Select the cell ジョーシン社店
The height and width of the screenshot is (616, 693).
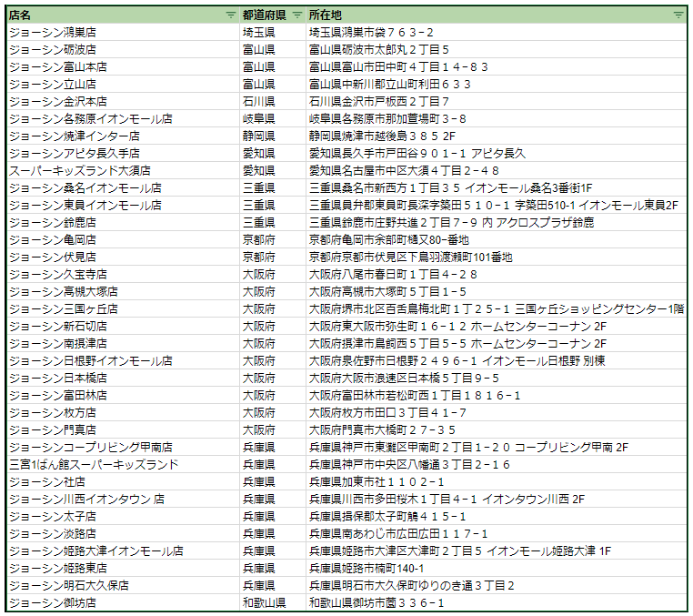click(124, 481)
